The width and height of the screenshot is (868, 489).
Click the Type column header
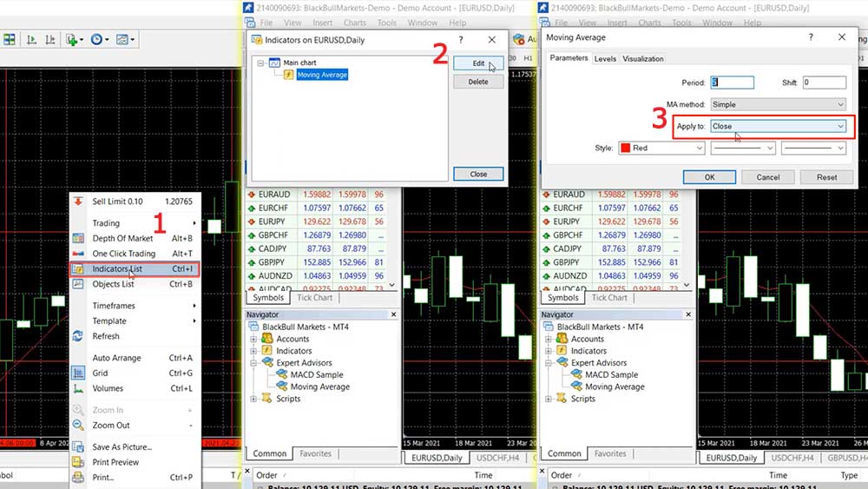tap(849, 475)
